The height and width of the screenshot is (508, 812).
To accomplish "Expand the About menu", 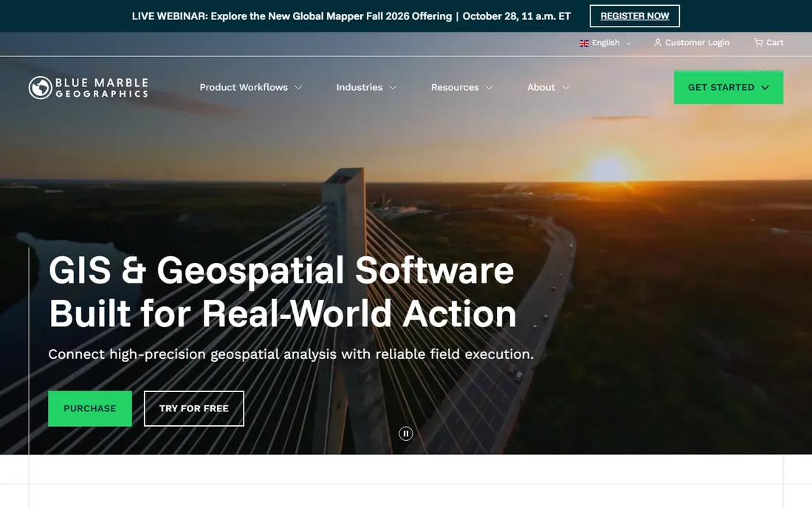I will [x=548, y=88].
